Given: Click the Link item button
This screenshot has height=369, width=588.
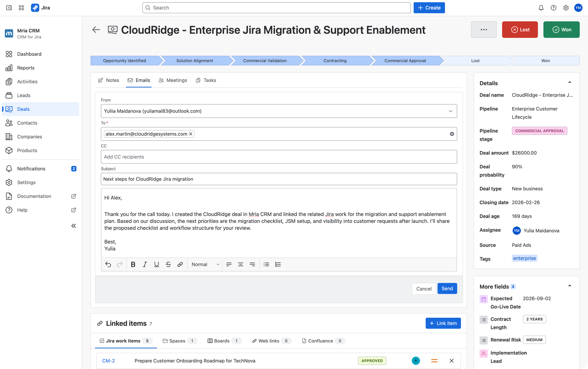Looking at the screenshot, I should pyautogui.click(x=443, y=323).
